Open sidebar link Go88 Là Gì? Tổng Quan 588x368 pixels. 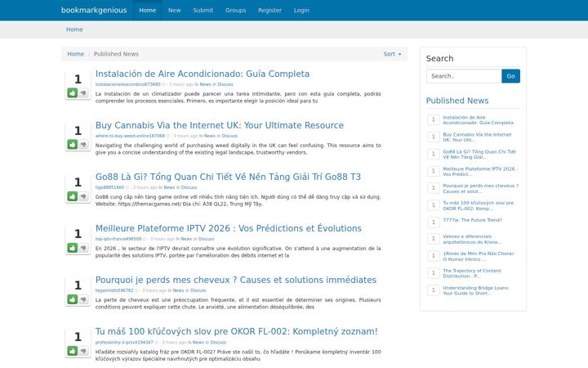(479, 155)
